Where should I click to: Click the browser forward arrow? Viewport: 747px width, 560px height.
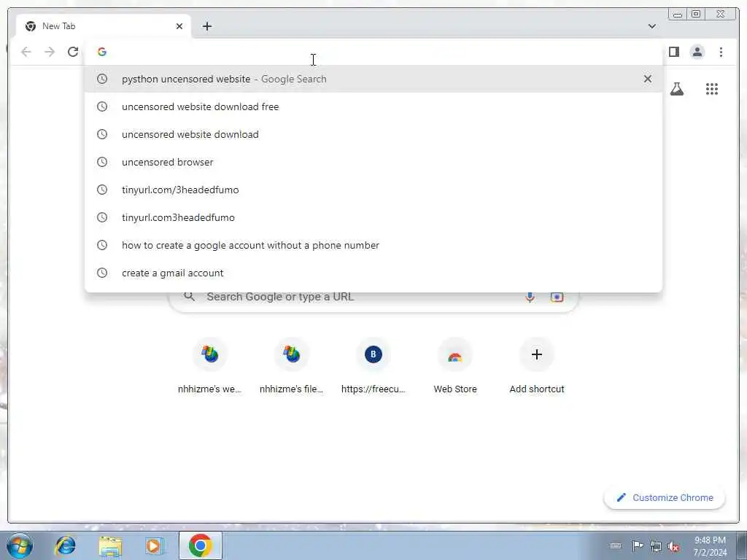click(x=50, y=52)
